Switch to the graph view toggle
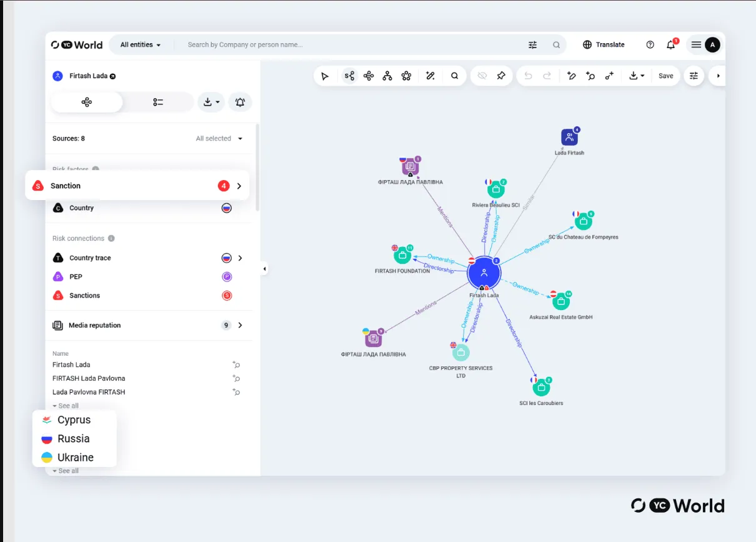 87,102
